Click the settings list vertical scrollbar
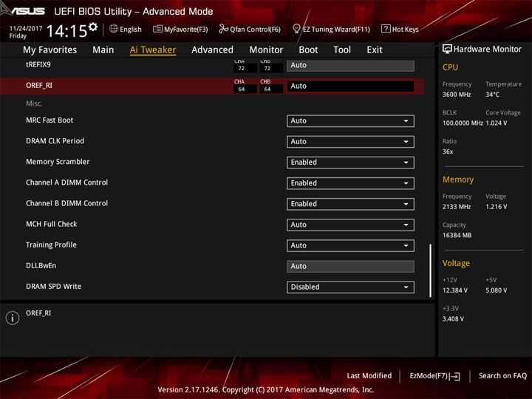Screen dimensions: 532x399 pos(430,270)
